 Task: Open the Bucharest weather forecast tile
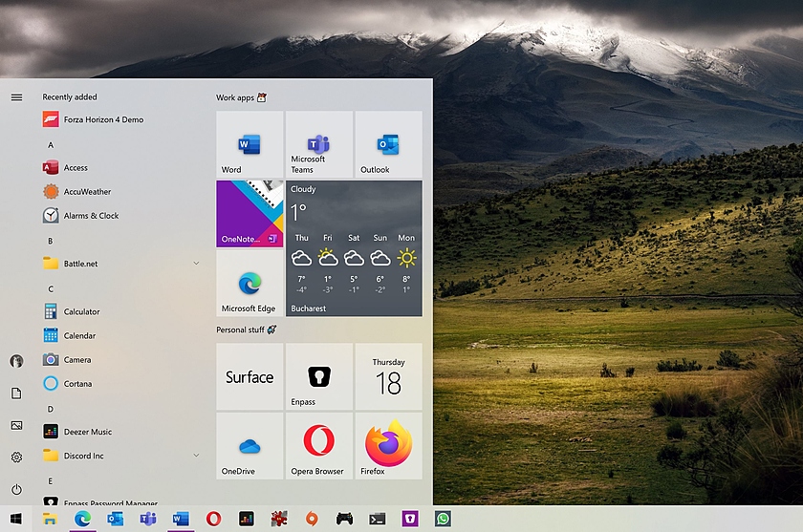354,248
